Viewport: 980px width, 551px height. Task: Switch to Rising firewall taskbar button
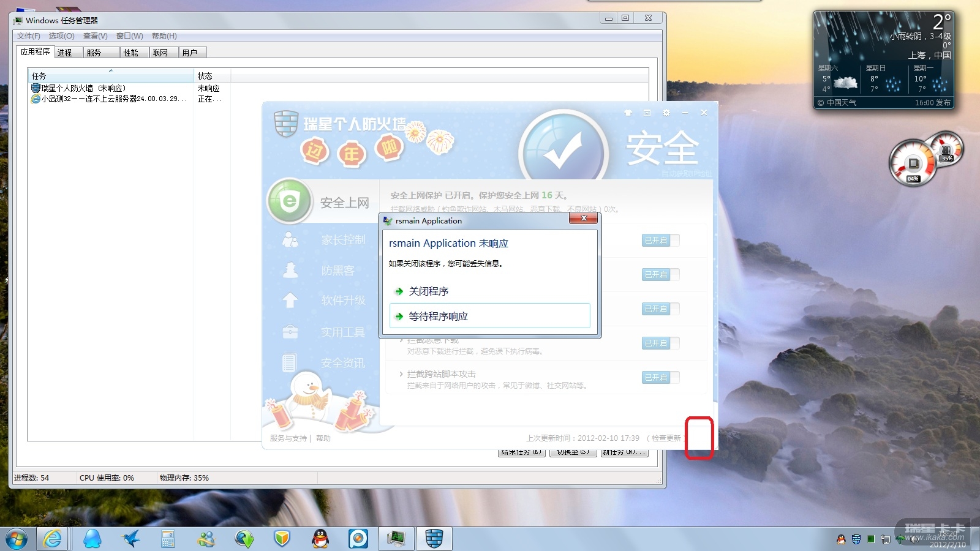tap(434, 539)
